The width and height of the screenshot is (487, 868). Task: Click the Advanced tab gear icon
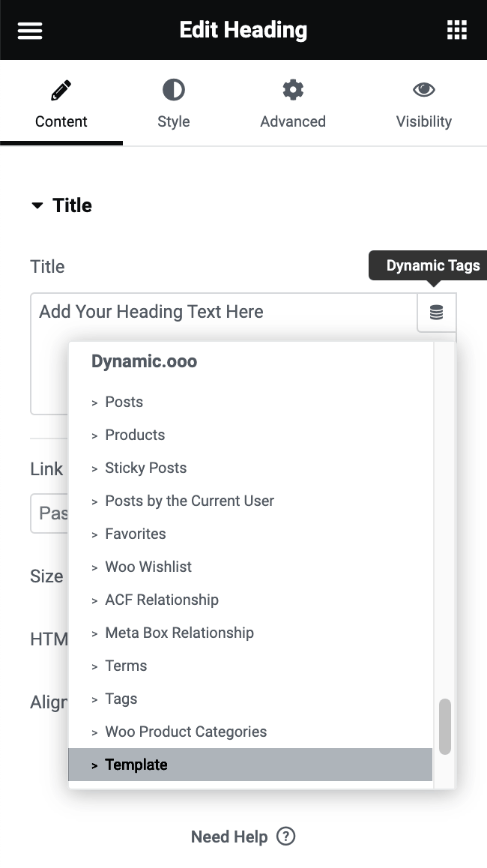pos(292,89)
